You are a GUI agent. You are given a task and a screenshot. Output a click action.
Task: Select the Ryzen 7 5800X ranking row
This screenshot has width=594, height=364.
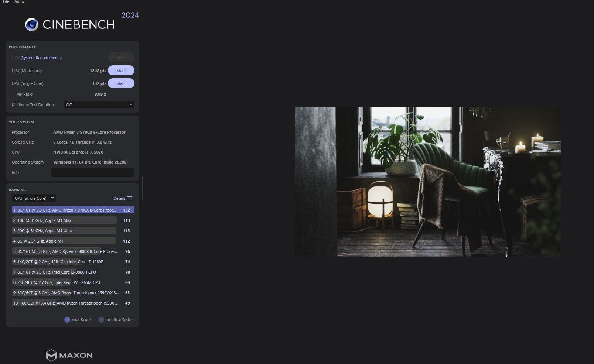(x=73, y=251)
